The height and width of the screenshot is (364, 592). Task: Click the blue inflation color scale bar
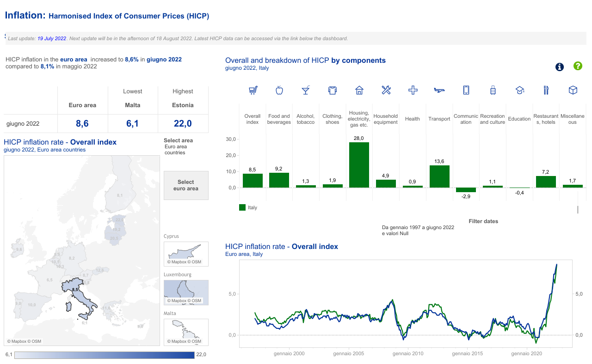point(105,355)
